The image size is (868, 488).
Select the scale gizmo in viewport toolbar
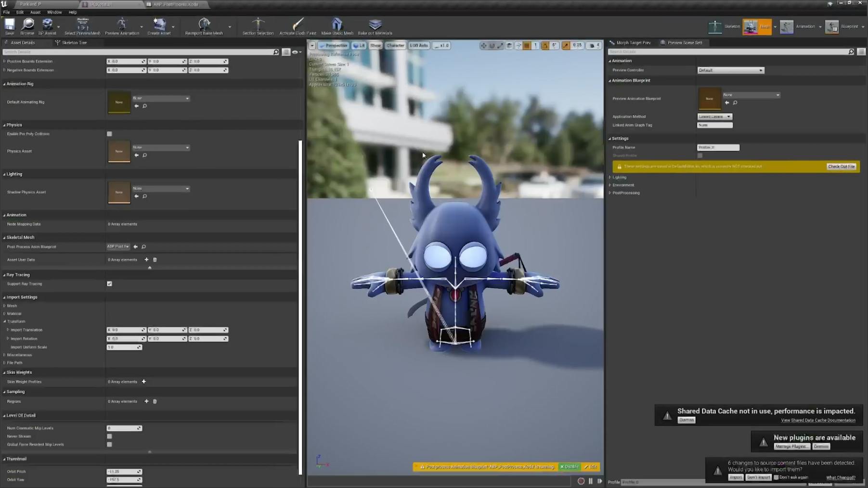(500, 45)
